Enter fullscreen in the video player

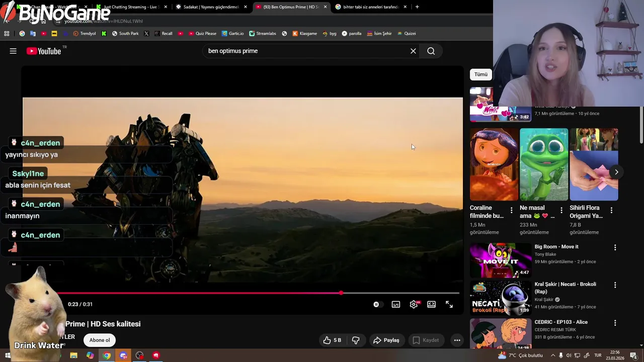449,304
